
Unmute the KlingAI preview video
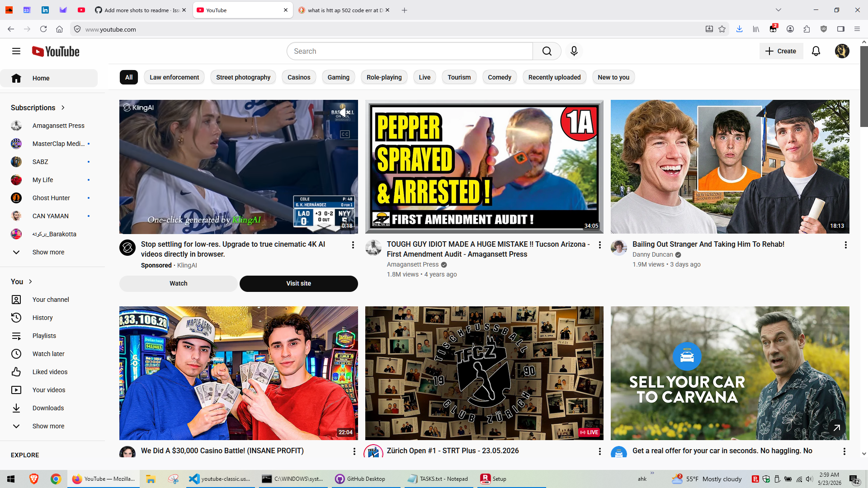click(344, 113)
